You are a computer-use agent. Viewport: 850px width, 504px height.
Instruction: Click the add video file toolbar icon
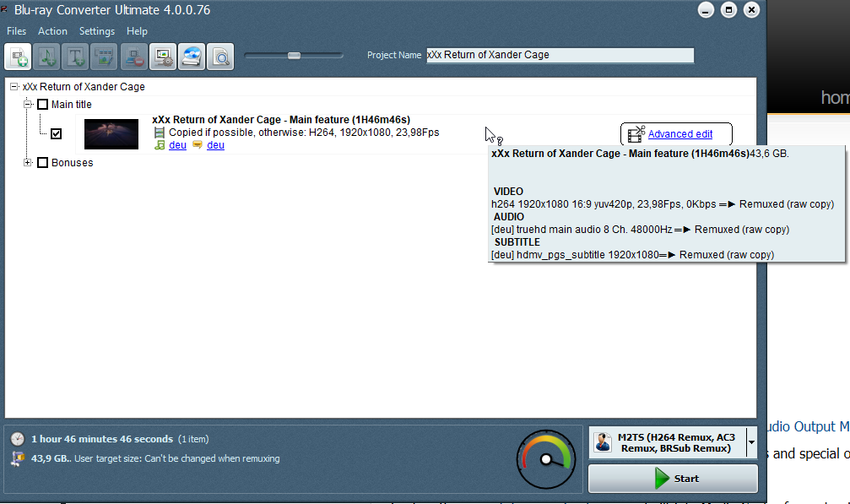[18, 57]
